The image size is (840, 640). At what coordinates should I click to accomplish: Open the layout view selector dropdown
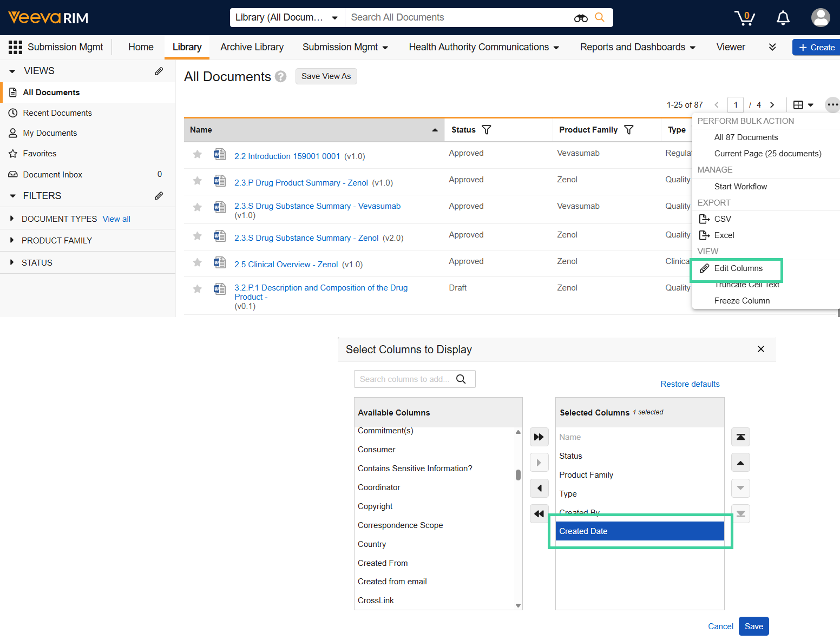pyautogui.click(x=803, y=104)
